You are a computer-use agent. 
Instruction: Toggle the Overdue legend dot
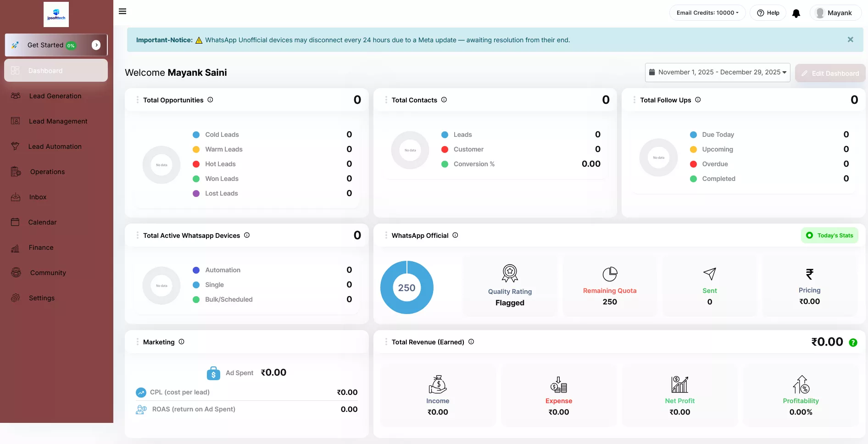click(693, 164)
